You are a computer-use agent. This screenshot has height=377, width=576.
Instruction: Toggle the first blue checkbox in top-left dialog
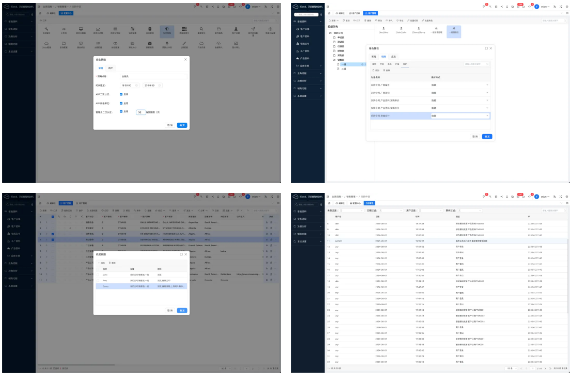121,94
